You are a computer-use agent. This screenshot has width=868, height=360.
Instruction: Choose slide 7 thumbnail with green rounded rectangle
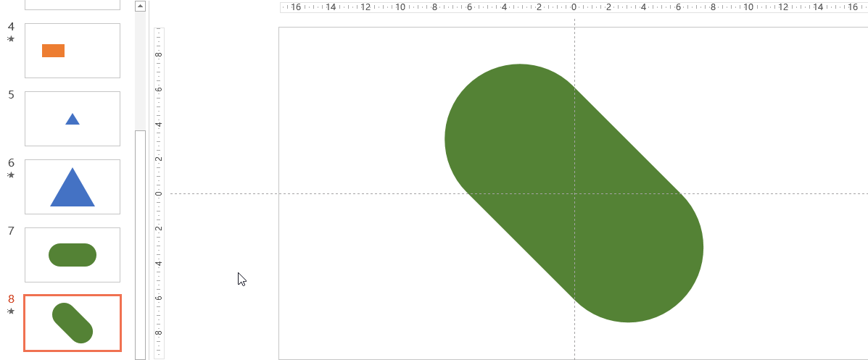point(73,255)
